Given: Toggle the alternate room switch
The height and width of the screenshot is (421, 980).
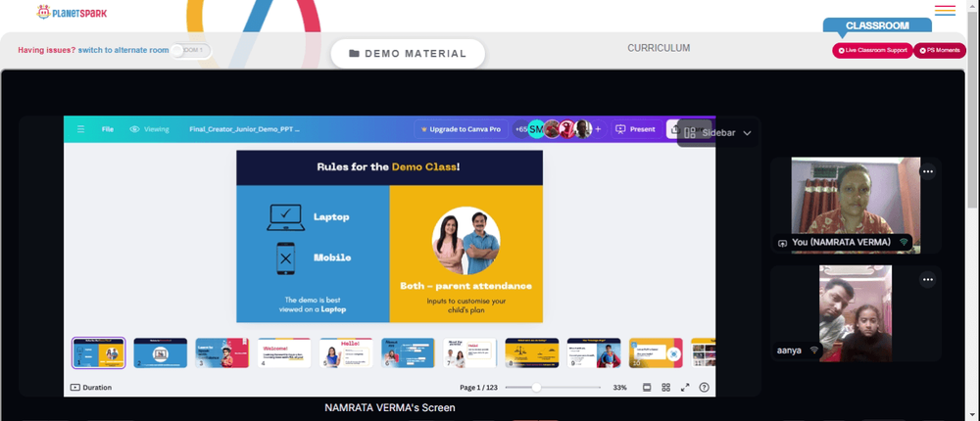Looking at the screenshot, I should (x=191, y=50).
